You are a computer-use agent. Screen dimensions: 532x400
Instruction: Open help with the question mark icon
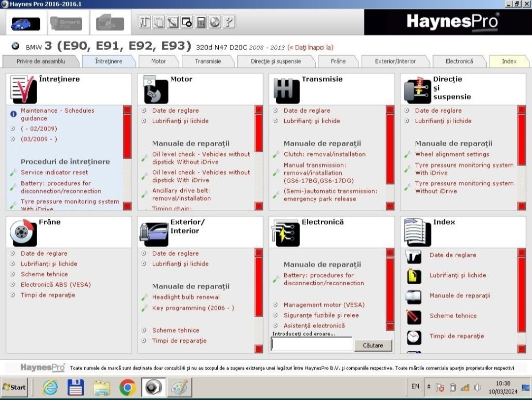[229, 22]
